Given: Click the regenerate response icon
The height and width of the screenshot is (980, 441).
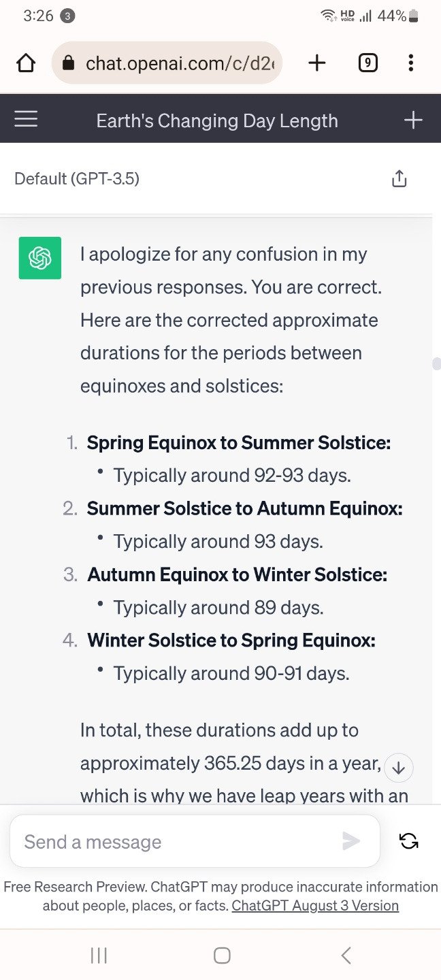Looking at the screenshot, I should (409, 841).
